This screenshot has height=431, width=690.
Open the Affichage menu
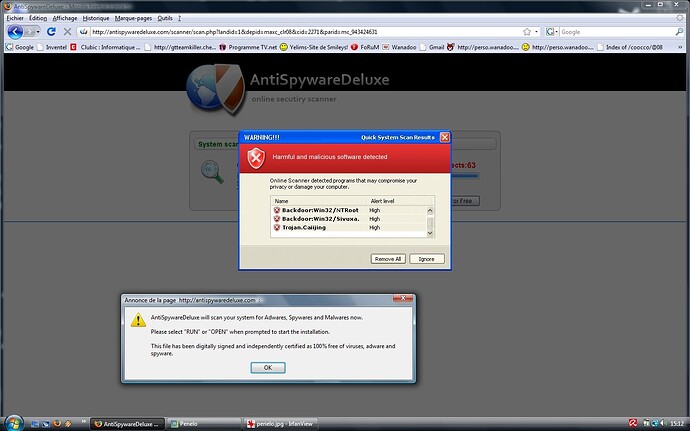pos(63,18)
